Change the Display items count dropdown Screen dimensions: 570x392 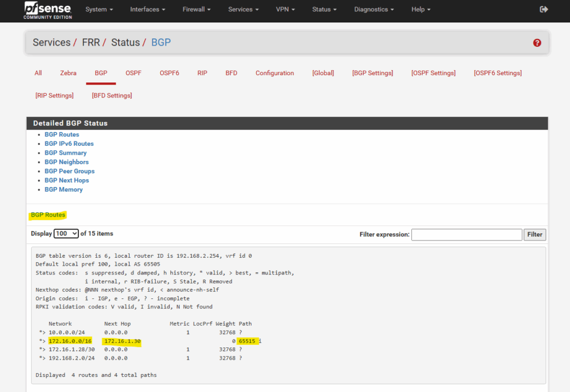(x=66, y=234)
